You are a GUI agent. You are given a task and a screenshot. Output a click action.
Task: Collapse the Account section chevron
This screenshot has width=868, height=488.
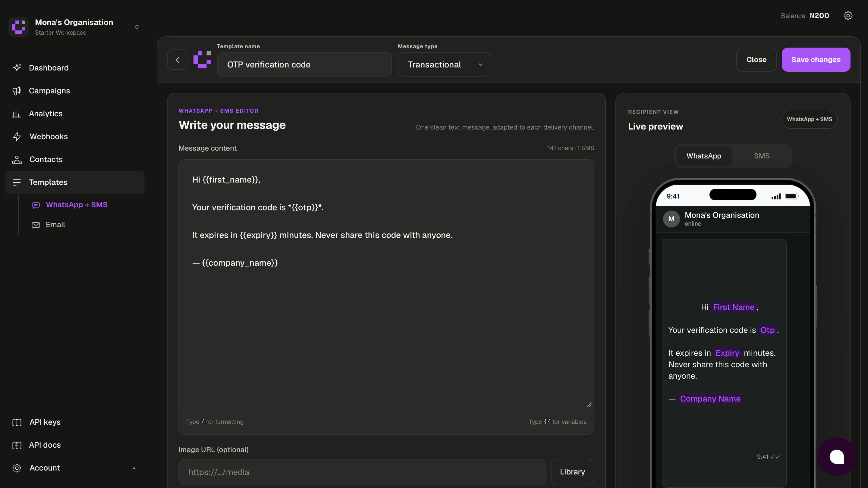[x=134, y=468]
